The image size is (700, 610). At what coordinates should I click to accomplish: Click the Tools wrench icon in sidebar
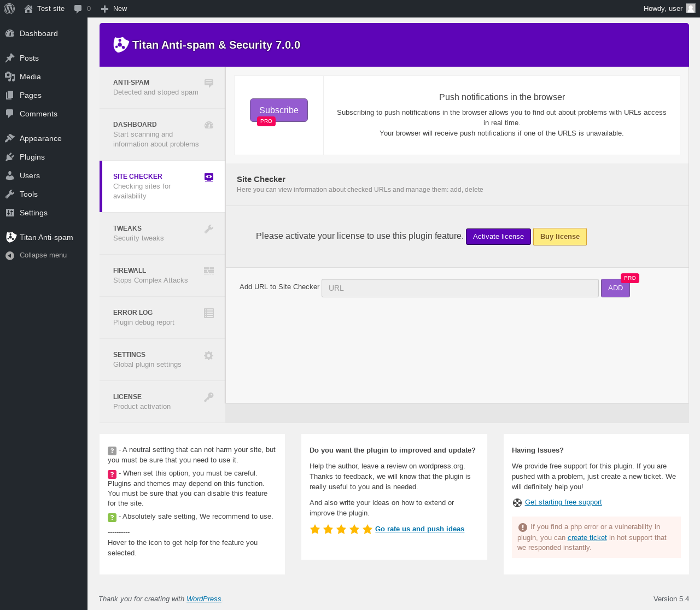pos(10,194)
